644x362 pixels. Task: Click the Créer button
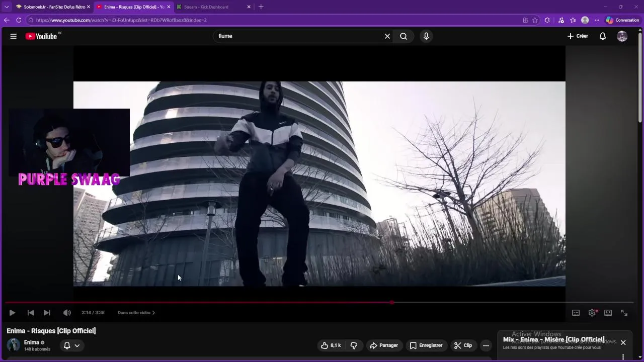tap(578, 36)
